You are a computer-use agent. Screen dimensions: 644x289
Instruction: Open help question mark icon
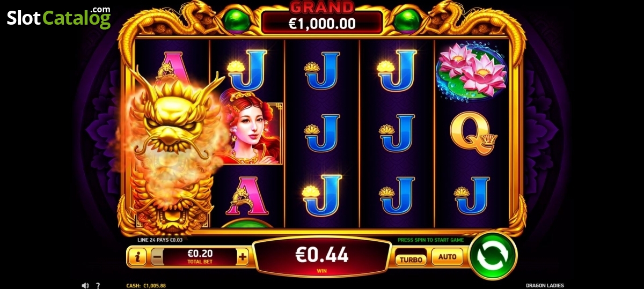98,285
